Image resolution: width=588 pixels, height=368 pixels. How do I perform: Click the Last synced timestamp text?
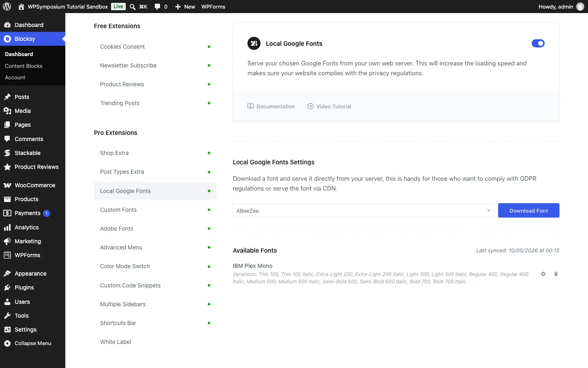(x=518, y=250)
